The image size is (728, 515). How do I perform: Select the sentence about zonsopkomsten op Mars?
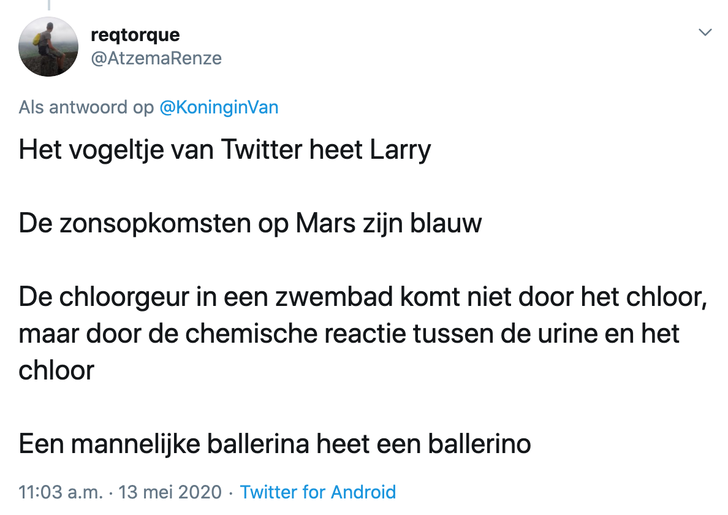click(x=250, y=222)
